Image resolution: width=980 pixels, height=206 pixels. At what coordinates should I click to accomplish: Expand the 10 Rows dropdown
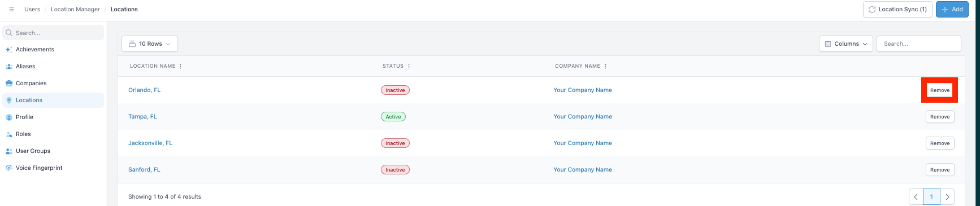150,44
